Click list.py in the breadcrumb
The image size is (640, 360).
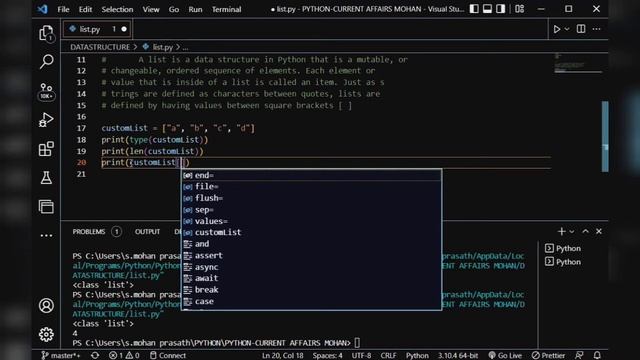click(x=163, y=47)
